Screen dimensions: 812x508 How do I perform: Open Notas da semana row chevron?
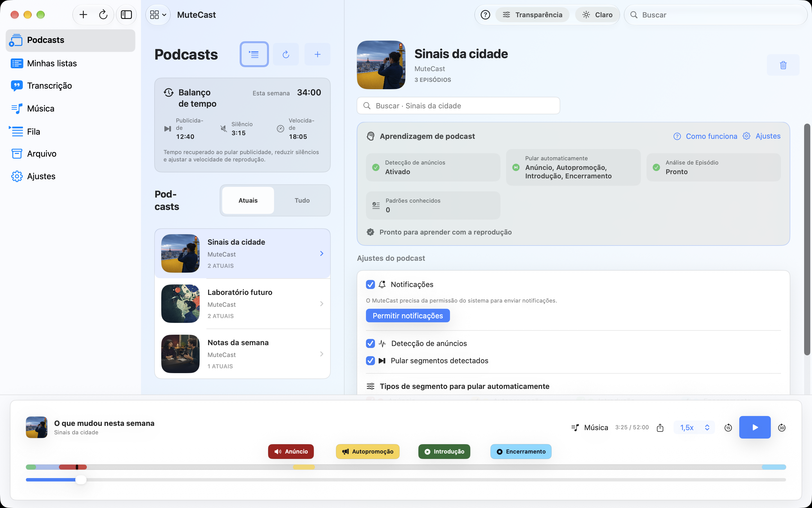[x=321, y=354]
